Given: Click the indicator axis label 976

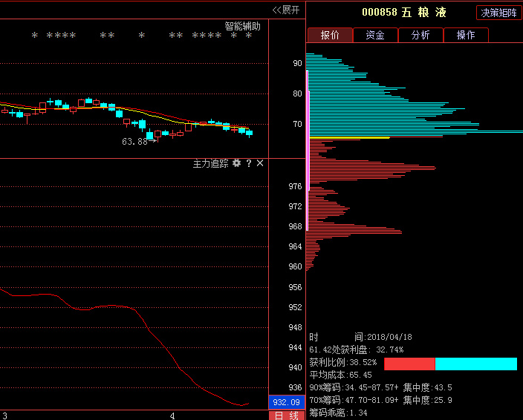Looking at the screenshot, I should pyautogui.click(x=295, y=186).
